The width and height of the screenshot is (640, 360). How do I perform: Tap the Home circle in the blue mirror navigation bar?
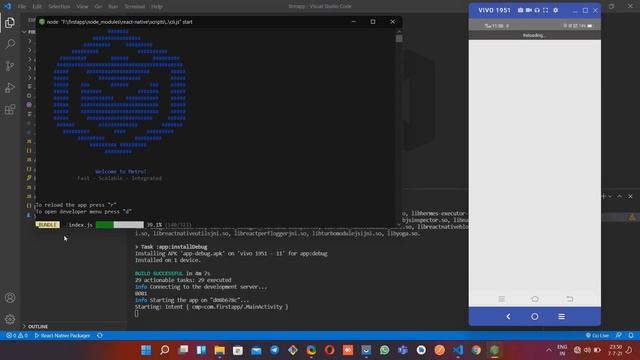[535, 316]
